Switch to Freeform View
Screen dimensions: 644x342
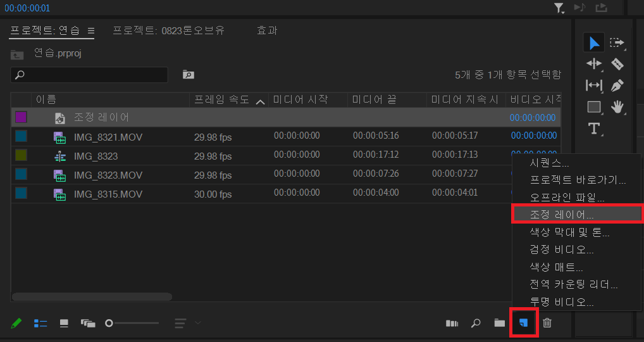(88, 324)
